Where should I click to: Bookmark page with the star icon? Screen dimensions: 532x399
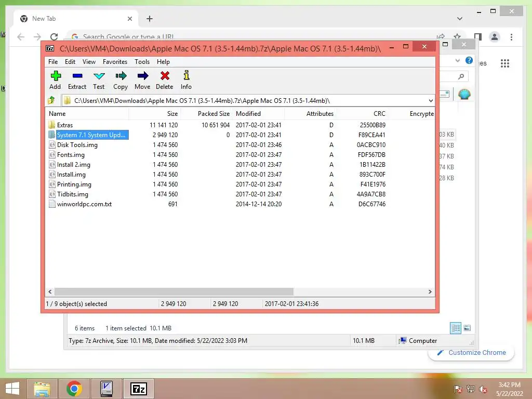coord(457,37)
